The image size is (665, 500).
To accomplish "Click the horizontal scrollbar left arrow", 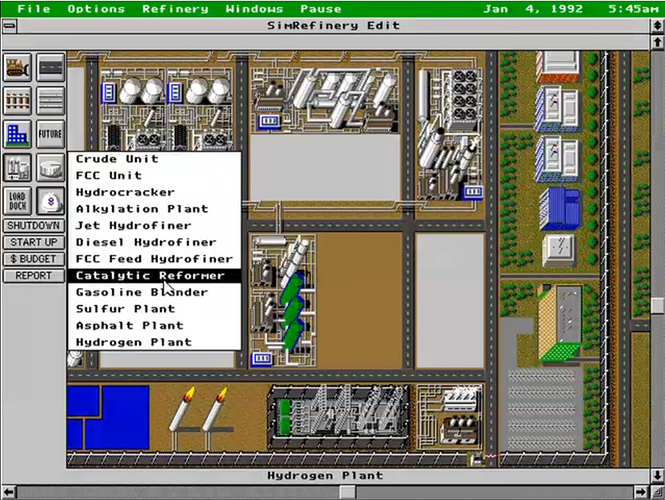I will (9, 492).
